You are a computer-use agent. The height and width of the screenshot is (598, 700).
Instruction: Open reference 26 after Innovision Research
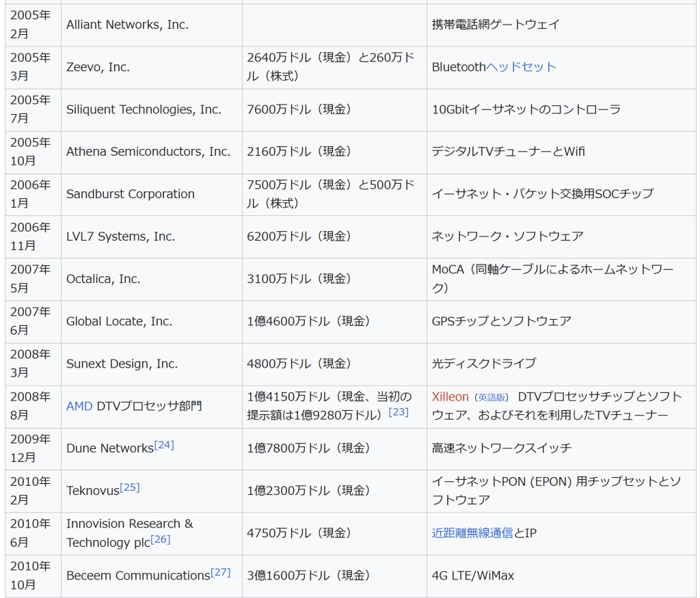pyautogui.click(x=161, y=539)
